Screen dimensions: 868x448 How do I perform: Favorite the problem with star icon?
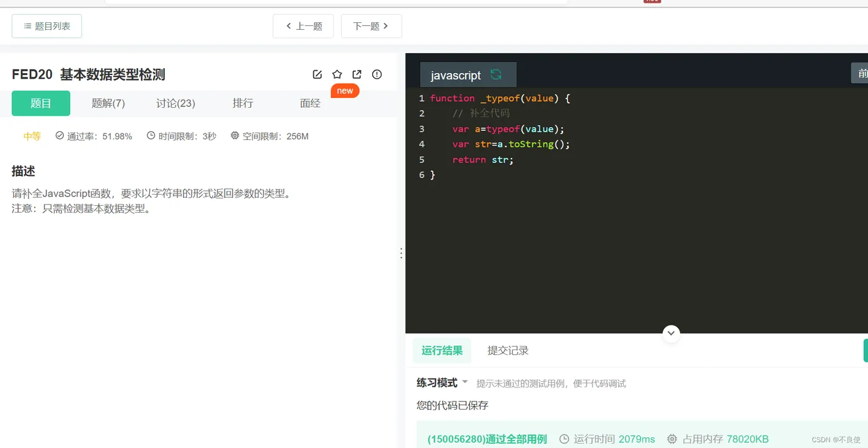coord(337,74)
